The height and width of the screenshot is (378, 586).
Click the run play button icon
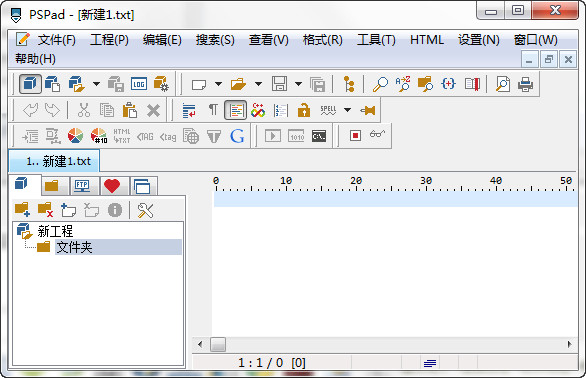point(273,136)
